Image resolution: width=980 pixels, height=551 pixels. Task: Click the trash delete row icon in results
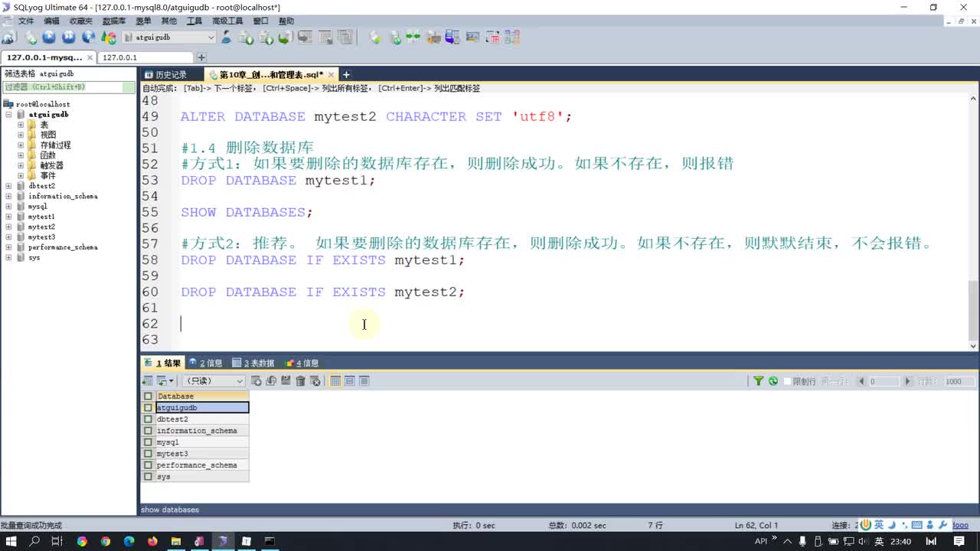(x=300, y=381)
